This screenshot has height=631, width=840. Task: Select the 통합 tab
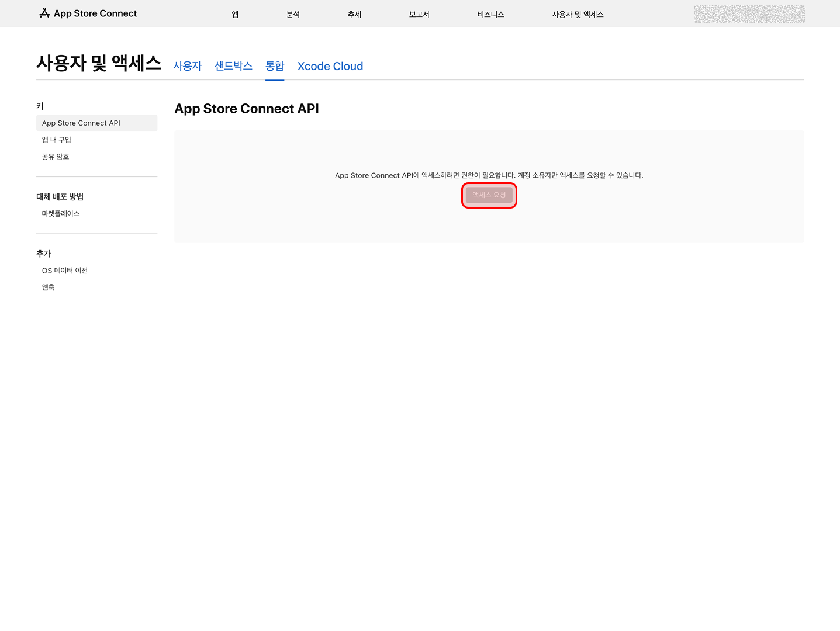[275, 66]
